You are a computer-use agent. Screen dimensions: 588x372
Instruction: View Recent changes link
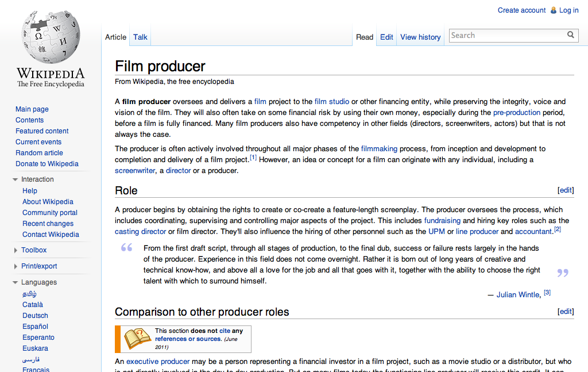[x=48, y=223]
